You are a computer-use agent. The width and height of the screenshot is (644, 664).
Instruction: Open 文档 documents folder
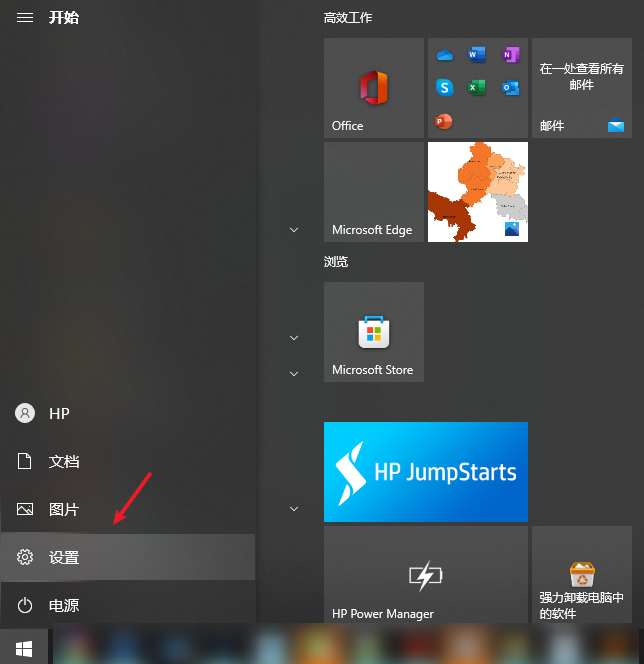click(x=127, y=461)
